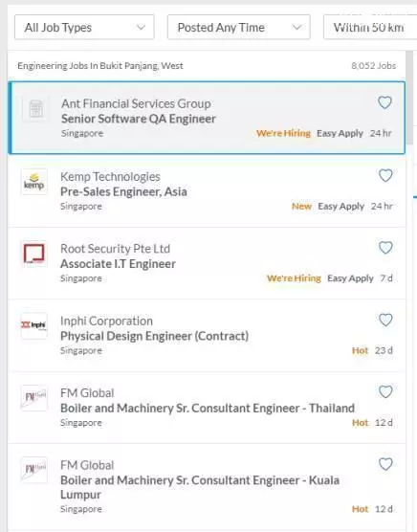Click the Inphi Corporation logo
The image size is (417, 532).
pos(33,325)
